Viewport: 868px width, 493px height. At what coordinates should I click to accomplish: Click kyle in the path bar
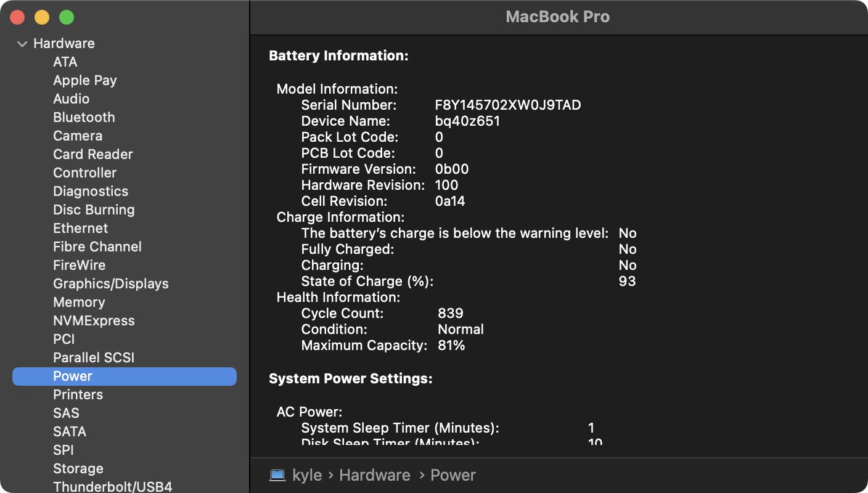(x=307, y=475)
